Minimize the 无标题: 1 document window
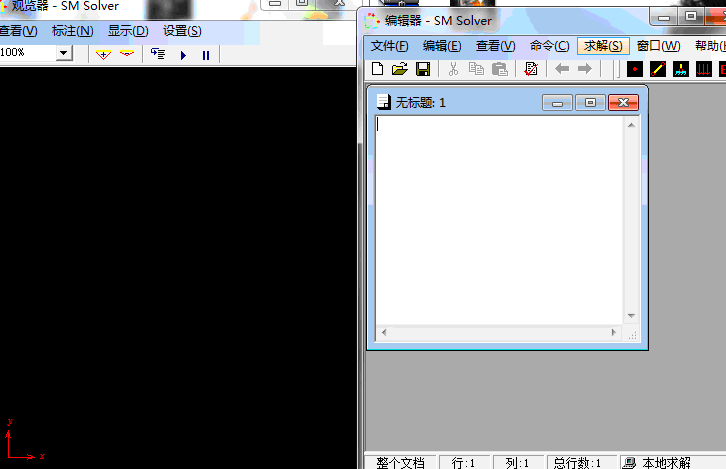The width and height of the screenshot is (726, 469). 557,103
